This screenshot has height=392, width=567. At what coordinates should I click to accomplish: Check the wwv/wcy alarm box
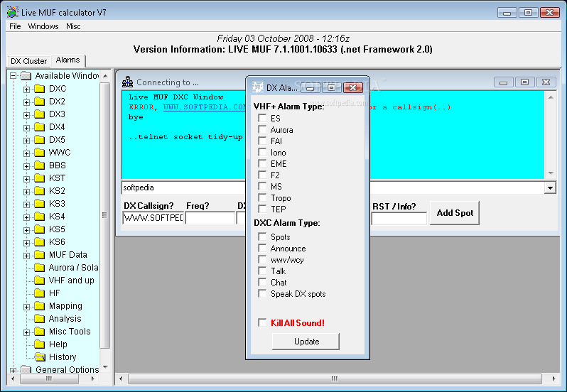(x=262, y=259)
